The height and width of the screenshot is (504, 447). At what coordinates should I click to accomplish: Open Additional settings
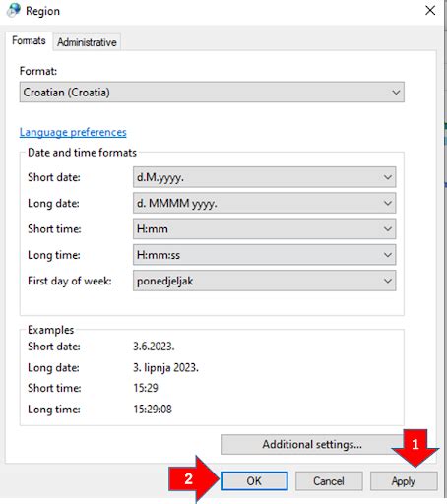312,445
